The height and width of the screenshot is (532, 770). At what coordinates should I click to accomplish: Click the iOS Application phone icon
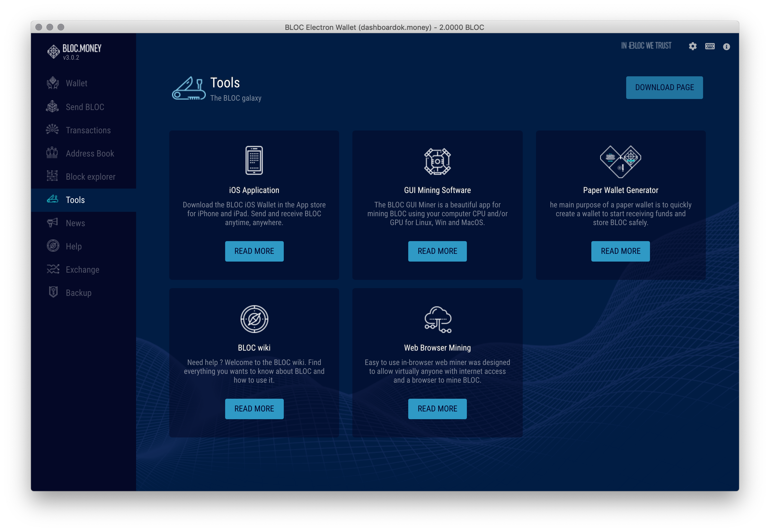(254, 160)
